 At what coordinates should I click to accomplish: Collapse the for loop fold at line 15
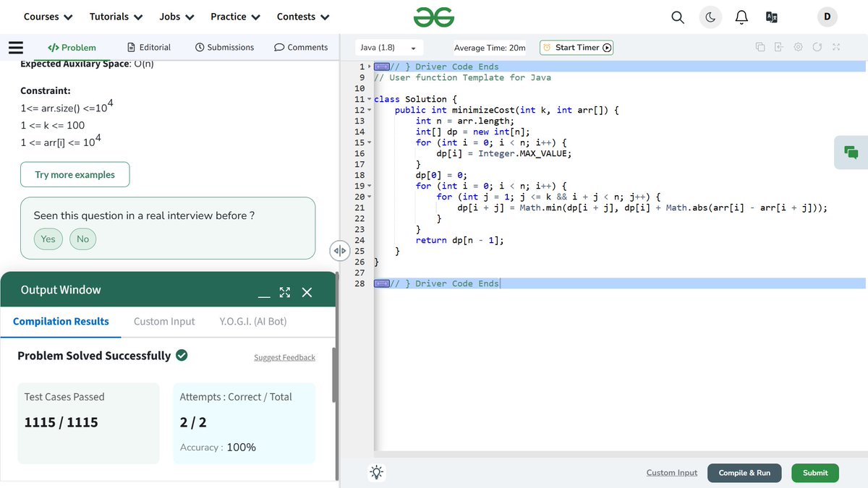point(369,142)
